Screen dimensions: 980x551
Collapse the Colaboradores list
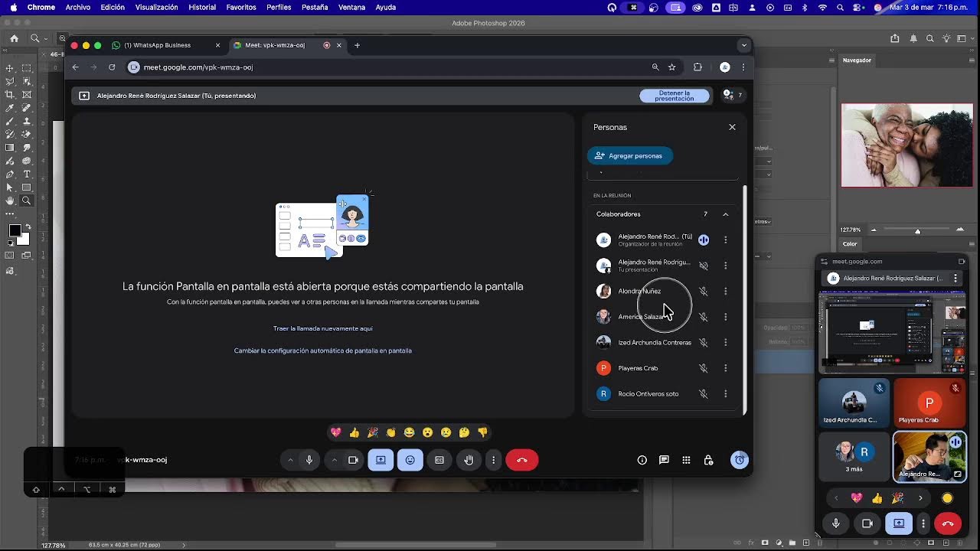[x=726, y=214]
